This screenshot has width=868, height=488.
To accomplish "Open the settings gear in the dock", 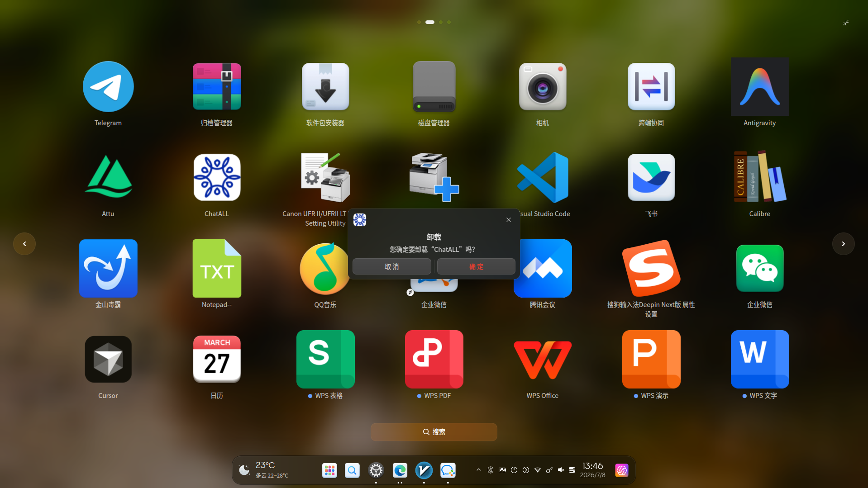I will (x=376, y=470).
